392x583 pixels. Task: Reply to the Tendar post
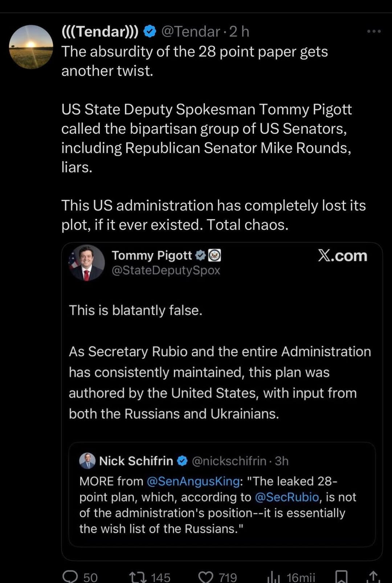70,576
